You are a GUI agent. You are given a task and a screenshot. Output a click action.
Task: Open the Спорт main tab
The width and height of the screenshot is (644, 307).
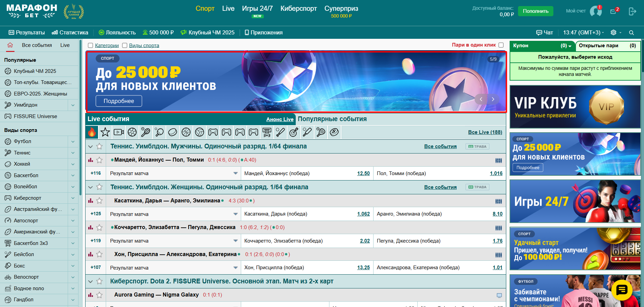[x=205, y=8]
